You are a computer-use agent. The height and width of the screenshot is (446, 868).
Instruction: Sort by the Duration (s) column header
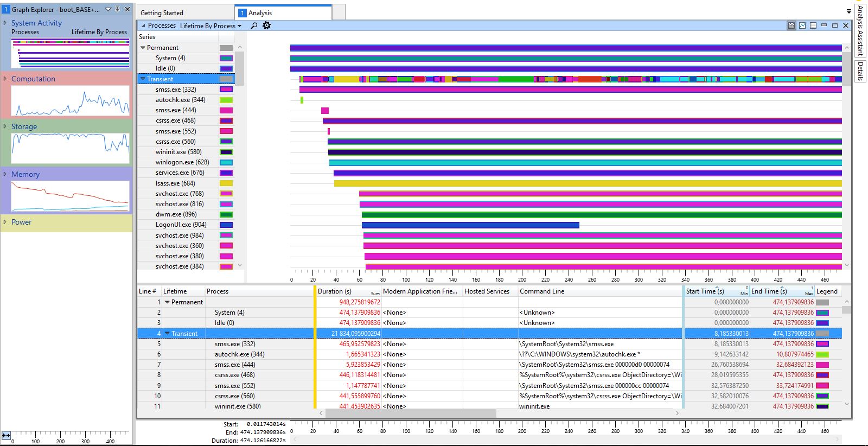(x=334, y=291)
